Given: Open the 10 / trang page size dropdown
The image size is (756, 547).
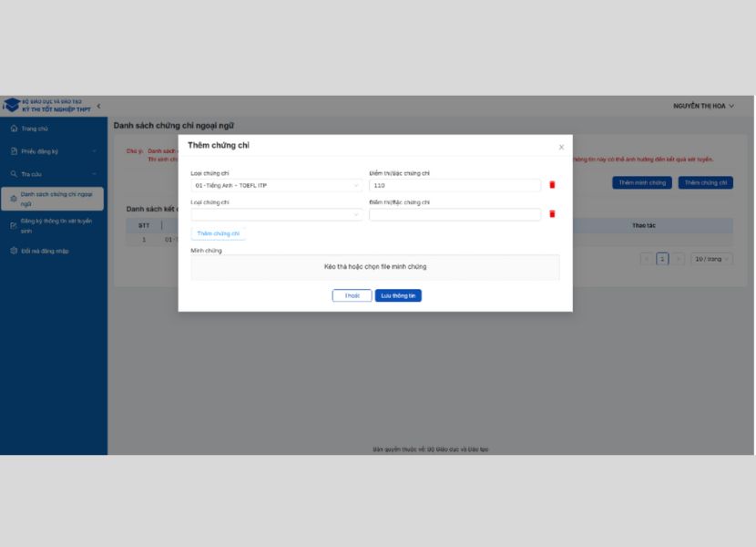Looking at the screenshot, I should (711, 259).
